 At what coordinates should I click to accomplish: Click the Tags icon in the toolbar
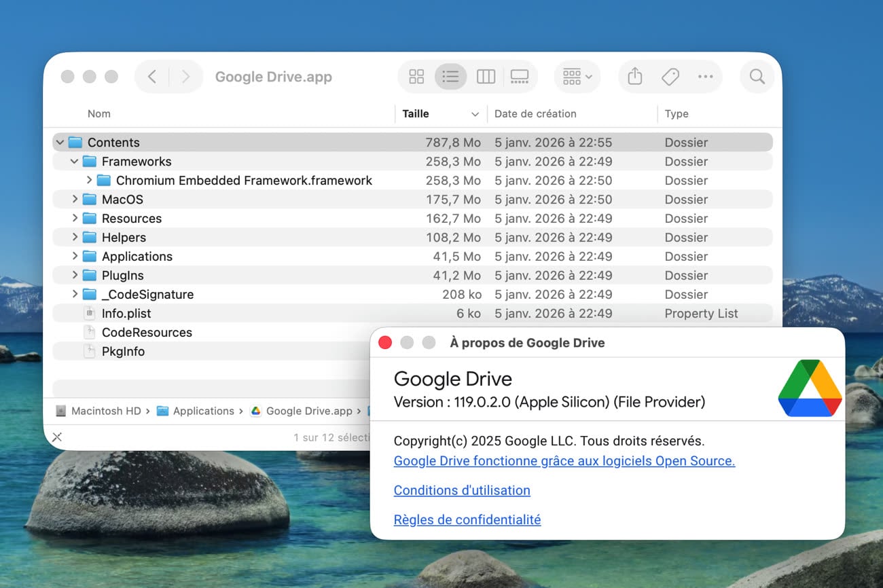point(670,77)
